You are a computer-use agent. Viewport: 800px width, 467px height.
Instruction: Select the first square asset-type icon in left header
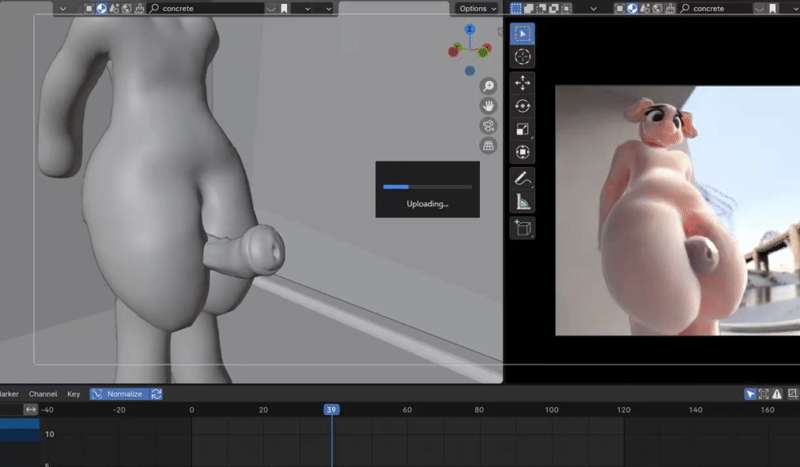pos(89,8)
